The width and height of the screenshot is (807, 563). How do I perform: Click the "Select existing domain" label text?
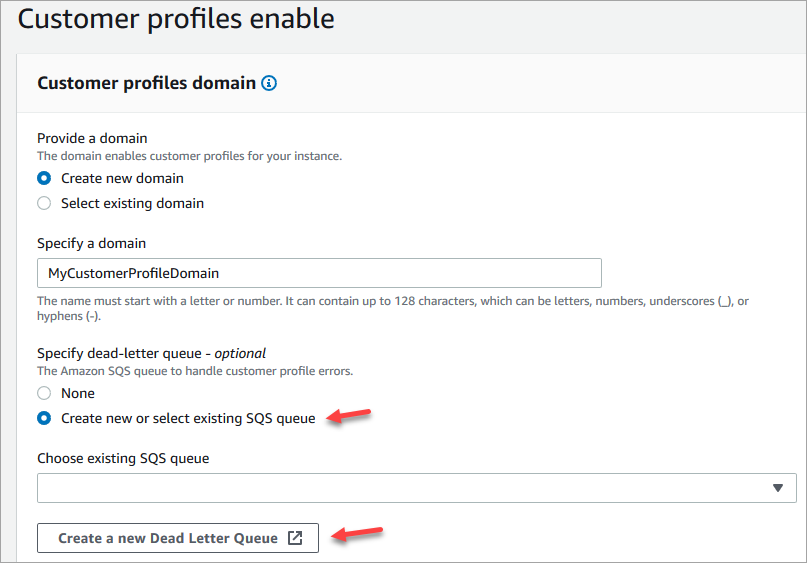[132, 203]
